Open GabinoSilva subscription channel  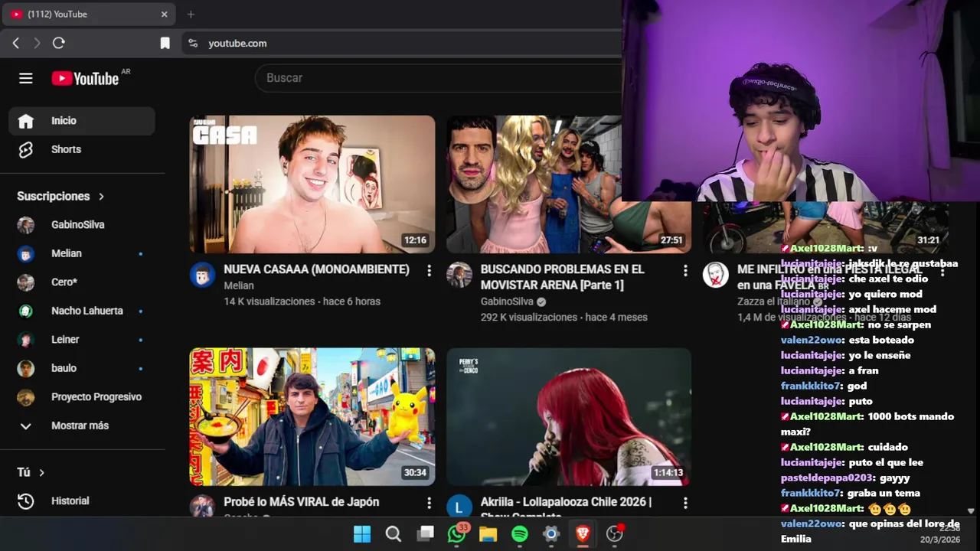[x=82, y=225]
